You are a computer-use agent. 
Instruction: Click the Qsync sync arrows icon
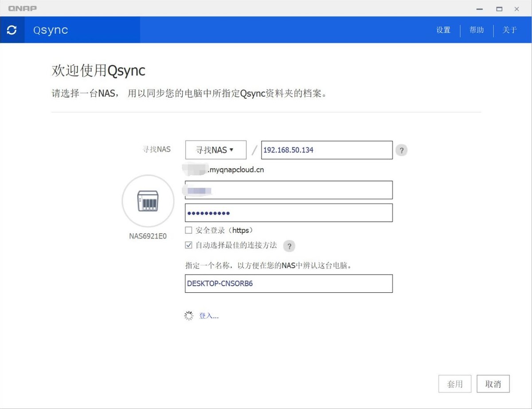12,30
